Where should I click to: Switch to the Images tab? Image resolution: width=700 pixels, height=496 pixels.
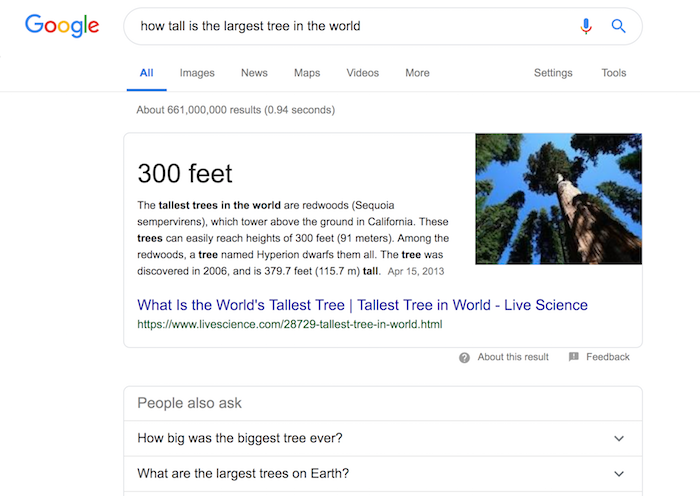coord(197,73)
